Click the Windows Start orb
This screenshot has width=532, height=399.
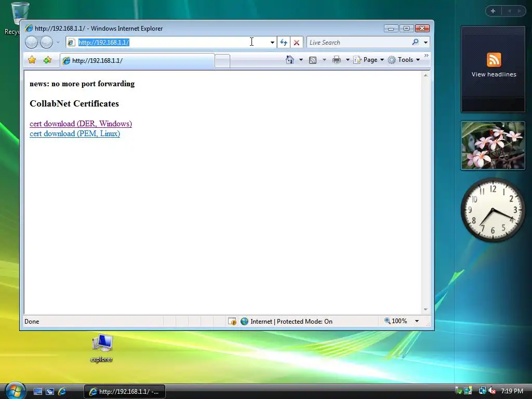point(15,391)
